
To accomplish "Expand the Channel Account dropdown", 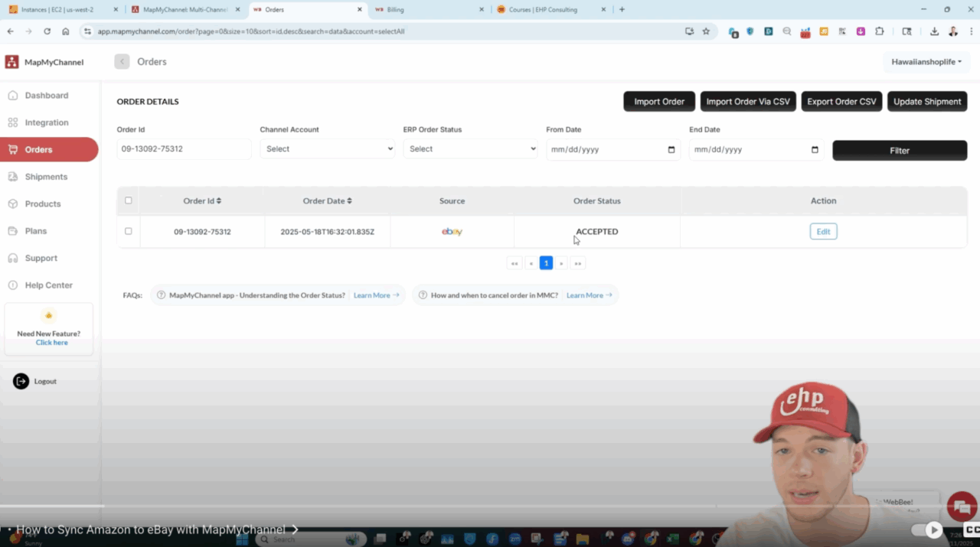I will pyautogui.click(x=327, y=149).
